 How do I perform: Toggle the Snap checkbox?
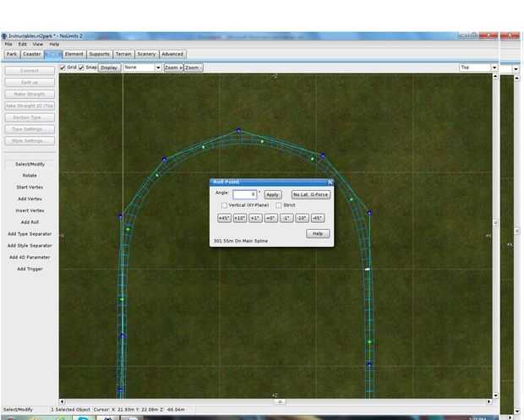pos(81,68)
